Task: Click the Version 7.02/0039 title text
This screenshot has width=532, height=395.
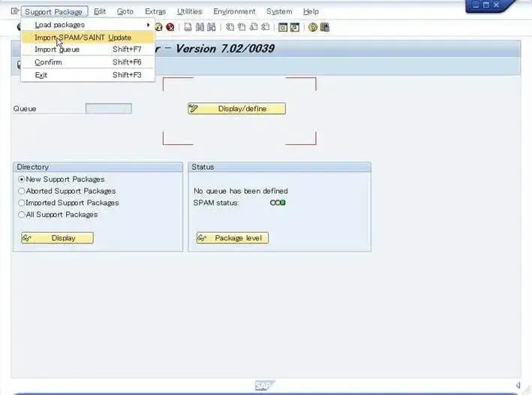Action: click(225, 49)
